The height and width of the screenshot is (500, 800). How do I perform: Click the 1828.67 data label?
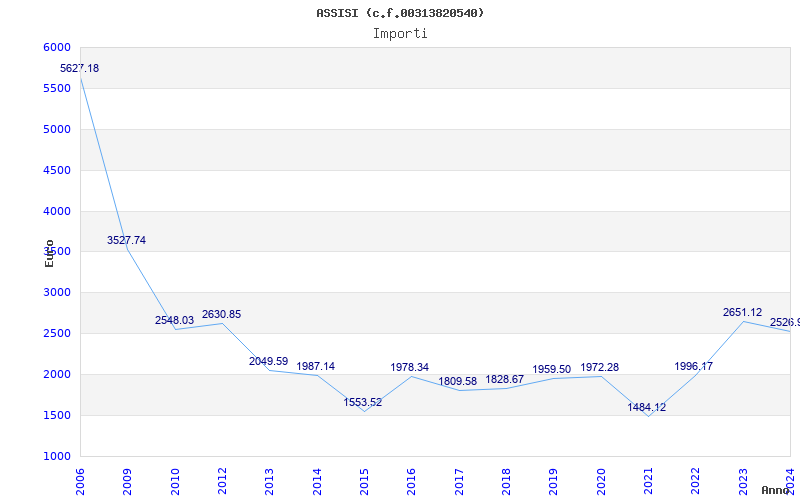pos(505,380)
